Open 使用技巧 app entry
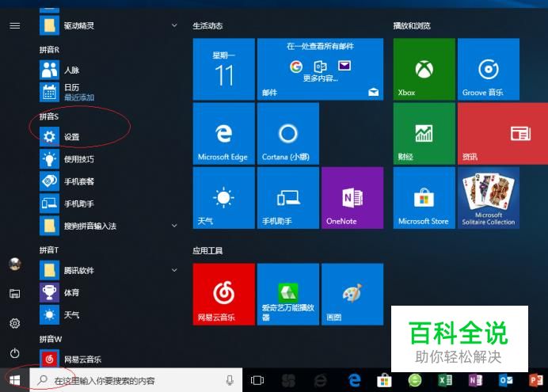The image size is (548, 392). [x=109, y=159]
